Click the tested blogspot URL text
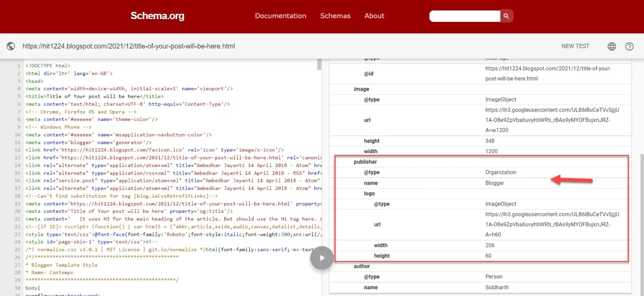The image size is (644, 296). (129, 46)
